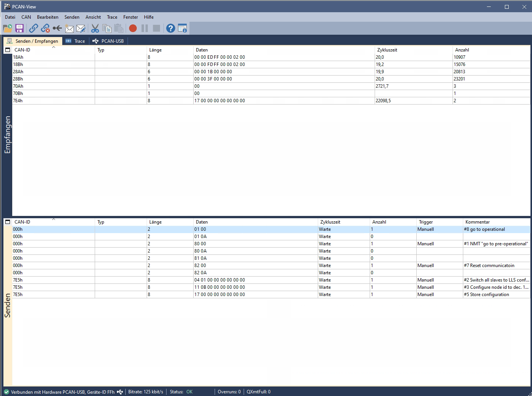Image resolution: width=532 pixels, height=396 pixels.
Task: Click the blue help question mark icon
Action: (x=171, y=28)
